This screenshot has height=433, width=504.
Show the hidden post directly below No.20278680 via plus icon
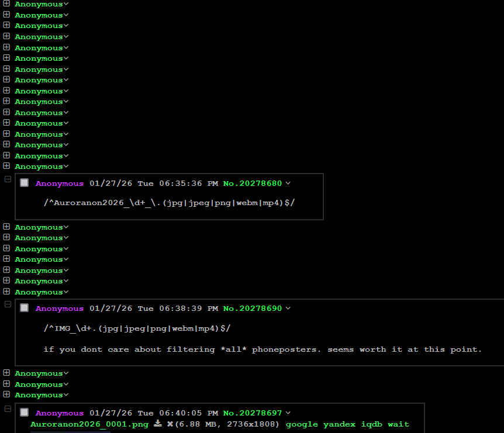pos(6,227)
